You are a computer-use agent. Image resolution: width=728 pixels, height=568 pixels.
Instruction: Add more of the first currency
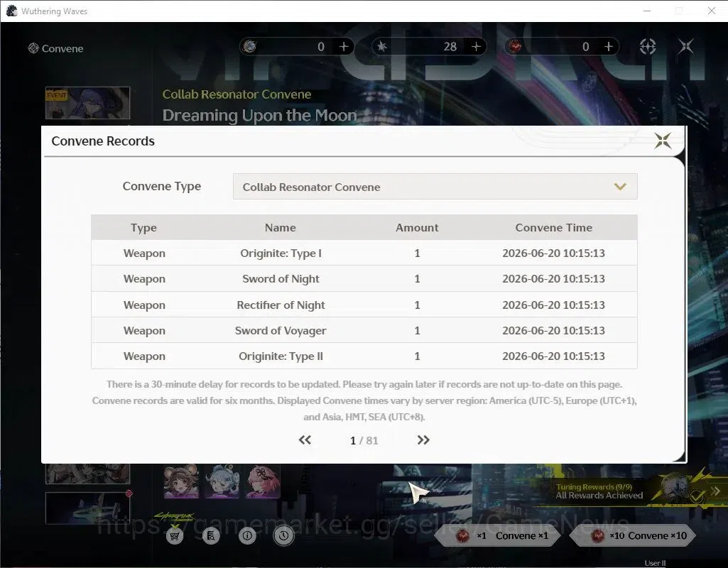click(344, 46)
